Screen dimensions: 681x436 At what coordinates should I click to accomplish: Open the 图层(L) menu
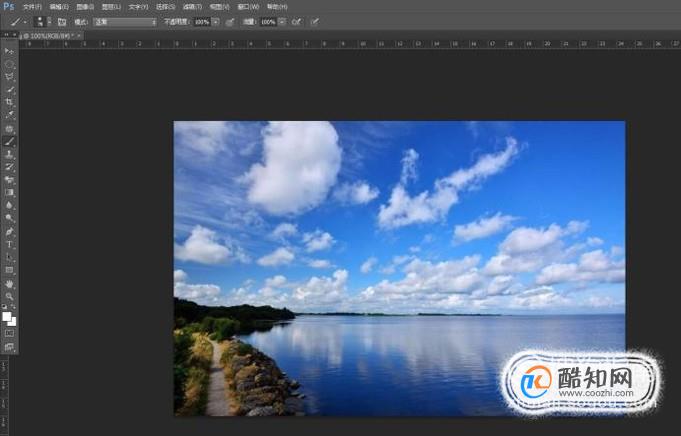coord(111,7)
